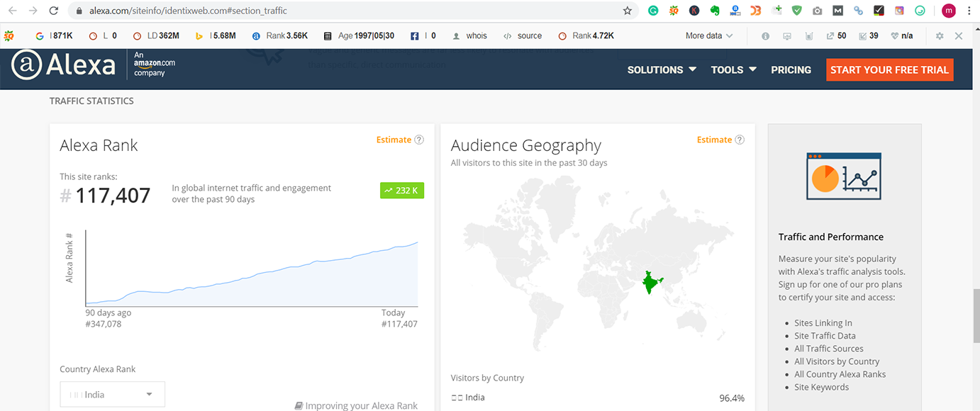Click the green 232 K rank change badge
This screenshot has width=980, height=411.
402,191
